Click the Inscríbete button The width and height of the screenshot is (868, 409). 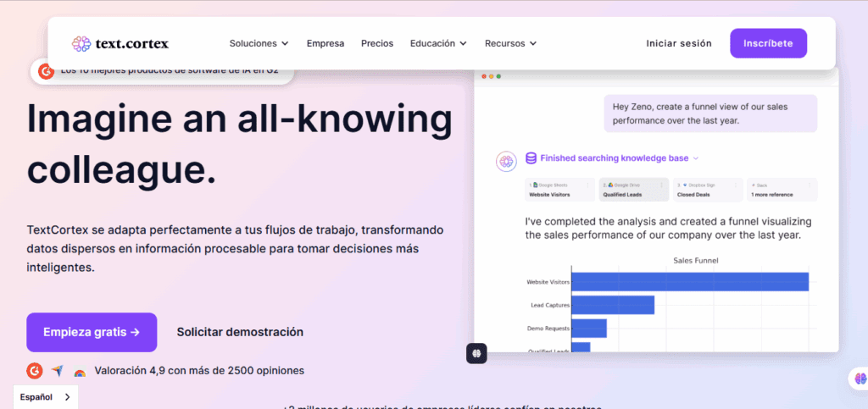pyautogui.click(x=768, y=43)
